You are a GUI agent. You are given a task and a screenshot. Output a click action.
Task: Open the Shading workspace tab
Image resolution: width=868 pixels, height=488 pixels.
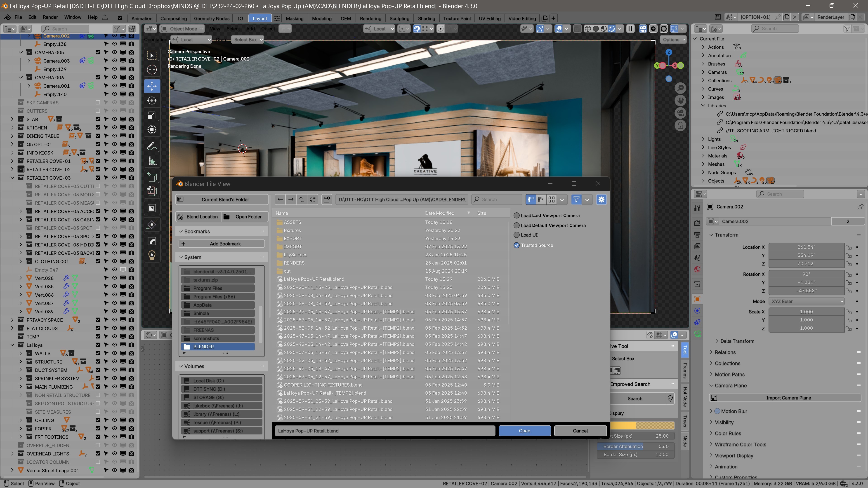426,18
